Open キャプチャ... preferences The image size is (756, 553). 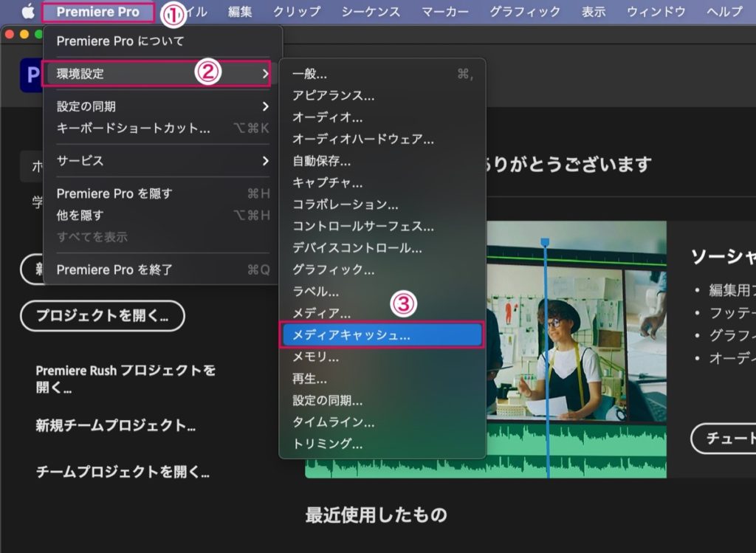click(382, 182)
